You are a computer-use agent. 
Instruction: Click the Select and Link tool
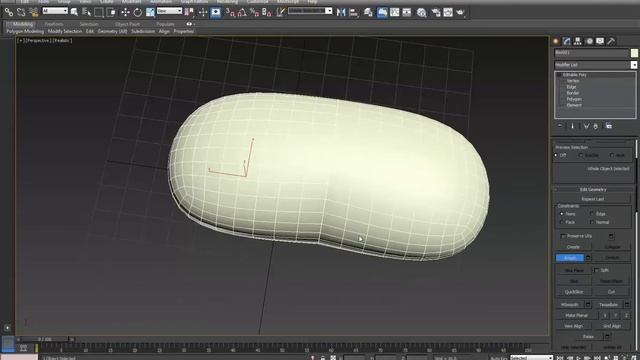click(x=9, y=13)
